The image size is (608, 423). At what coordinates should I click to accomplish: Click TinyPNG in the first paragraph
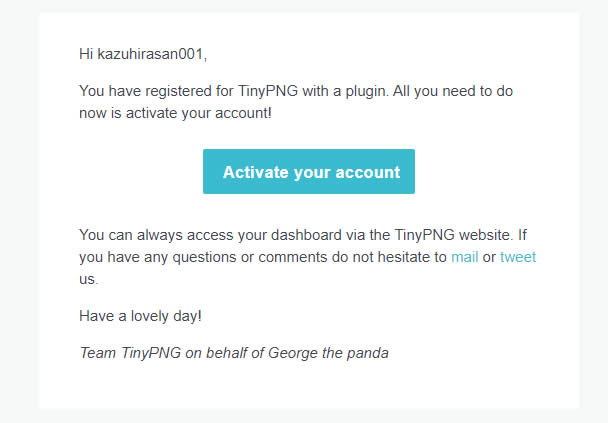tap(268, 92)
